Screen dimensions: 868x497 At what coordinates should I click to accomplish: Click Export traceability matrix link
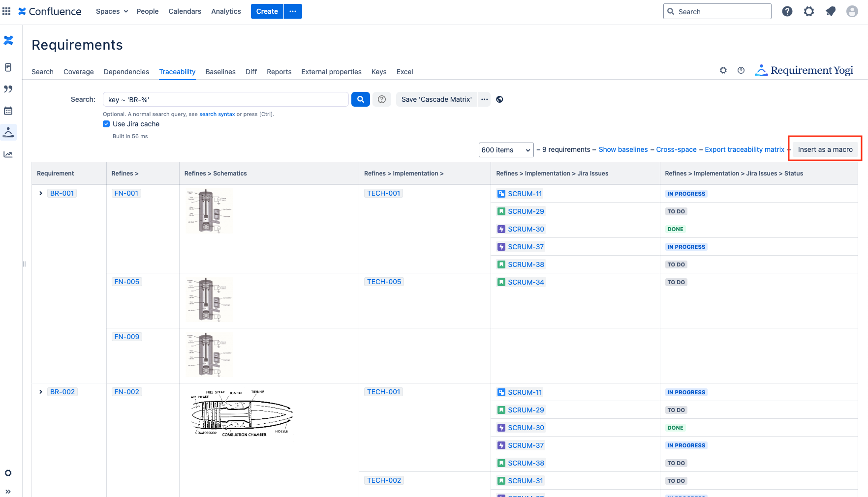click(744, 149)
